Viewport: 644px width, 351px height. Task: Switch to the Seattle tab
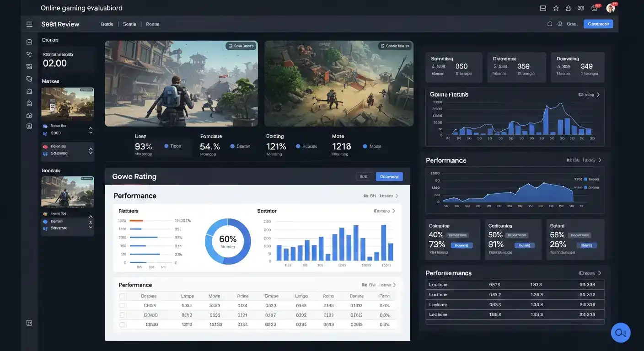click(129, 23)
